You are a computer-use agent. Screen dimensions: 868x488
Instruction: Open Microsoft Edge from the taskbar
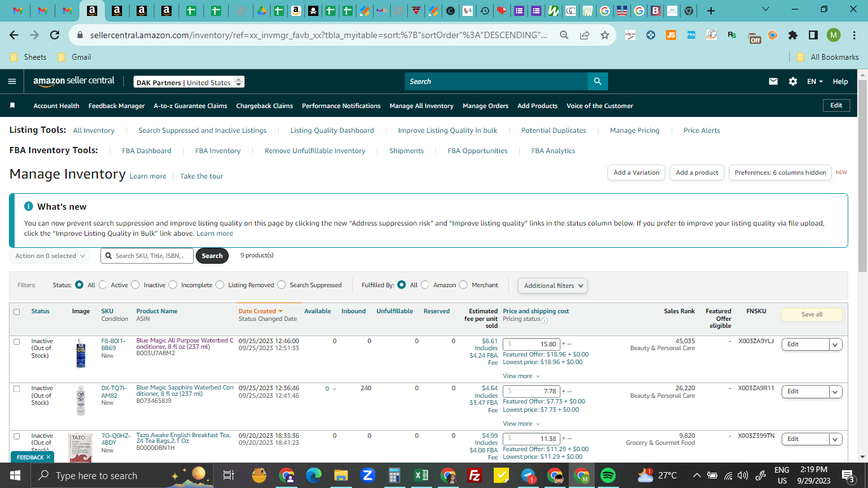314,475
